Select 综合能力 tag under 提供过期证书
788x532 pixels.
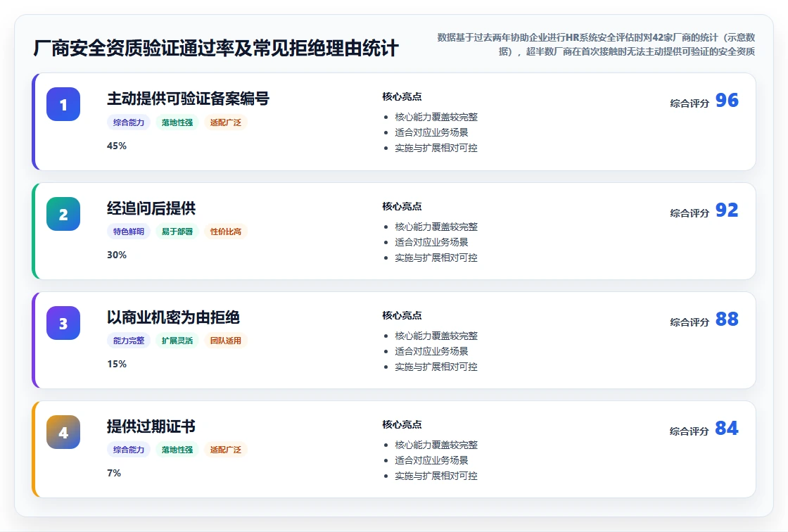point(129,450)
